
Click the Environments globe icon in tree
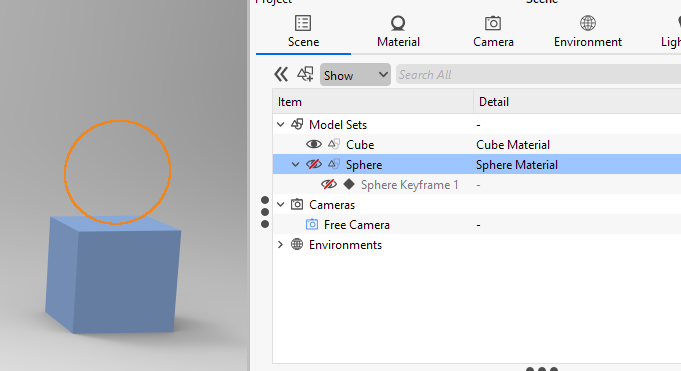coord(297,244)
